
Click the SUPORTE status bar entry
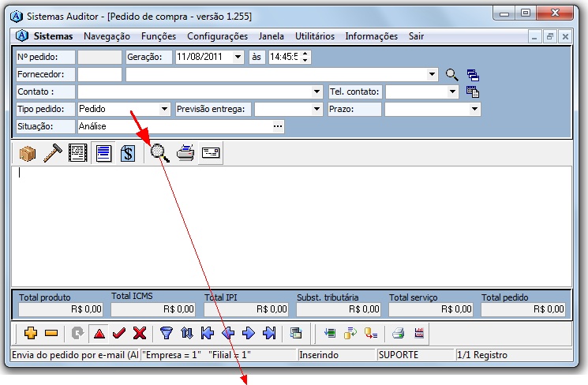[x=415, y=355]
